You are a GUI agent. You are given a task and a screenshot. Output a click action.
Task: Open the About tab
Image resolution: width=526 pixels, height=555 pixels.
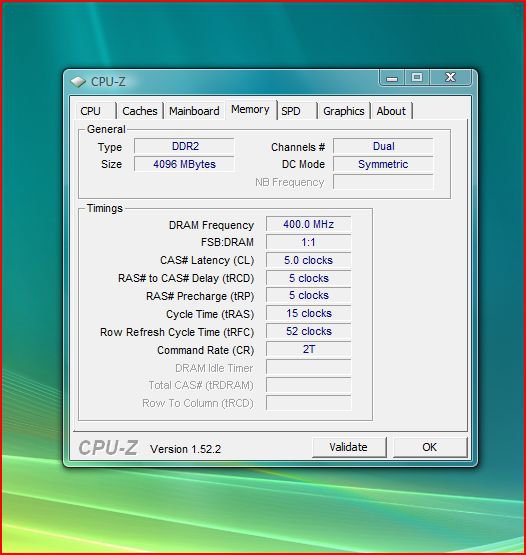tap(391, 111)
